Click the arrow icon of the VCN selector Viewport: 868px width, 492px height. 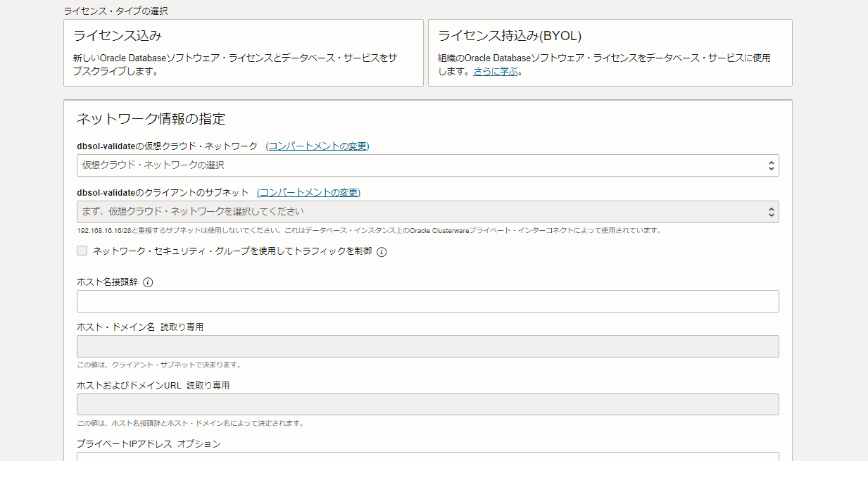click(771, 165)
